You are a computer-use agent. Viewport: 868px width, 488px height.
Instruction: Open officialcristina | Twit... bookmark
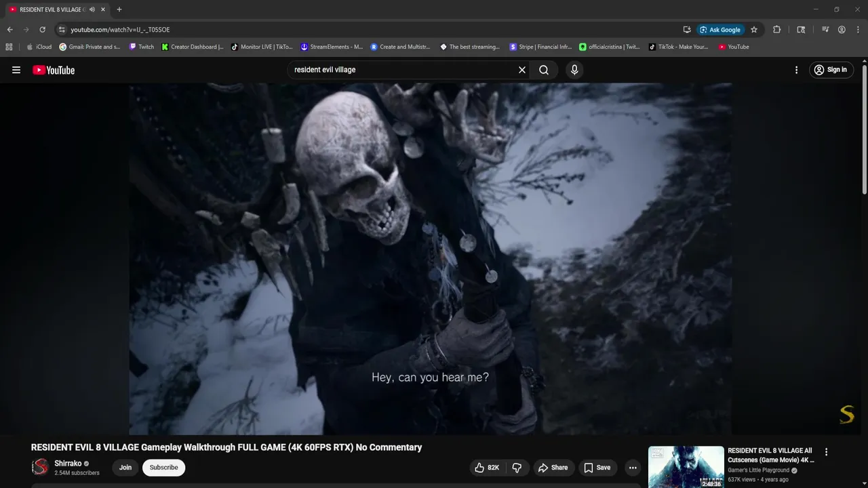610,47
